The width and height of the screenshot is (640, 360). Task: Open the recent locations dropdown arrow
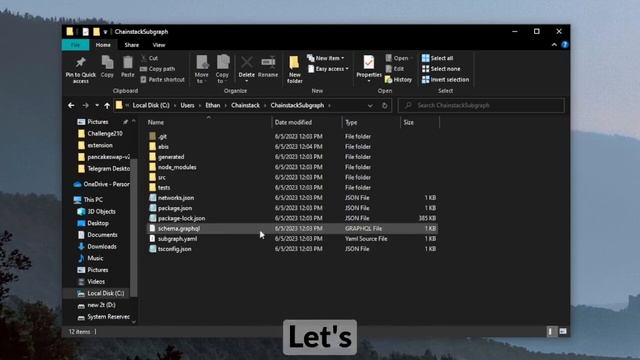(x=97, y=105)
